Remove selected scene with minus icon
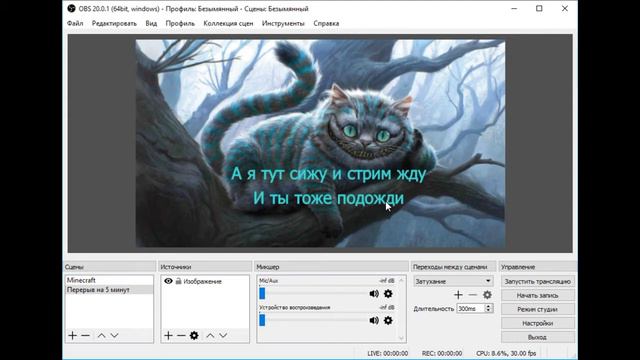This screenshot has height=360, width=640. pyautogui.click(x=85, y=336)
